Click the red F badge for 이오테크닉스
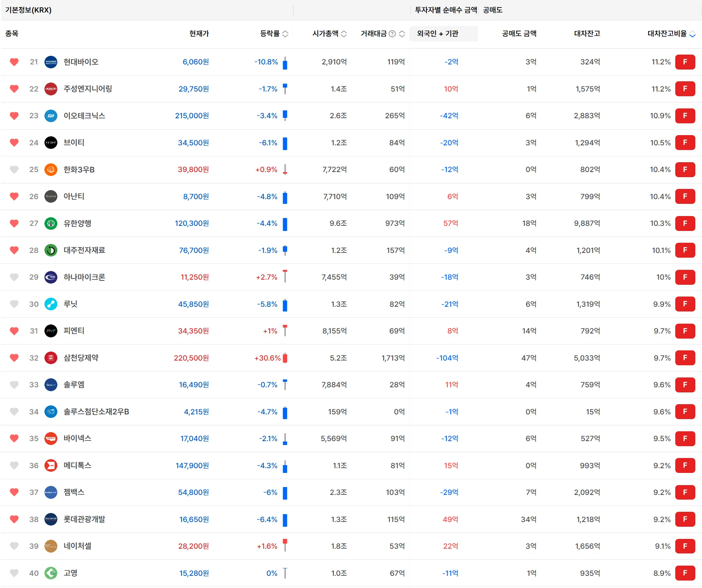This screenshot has height=588, width=702. pos(685,116)
